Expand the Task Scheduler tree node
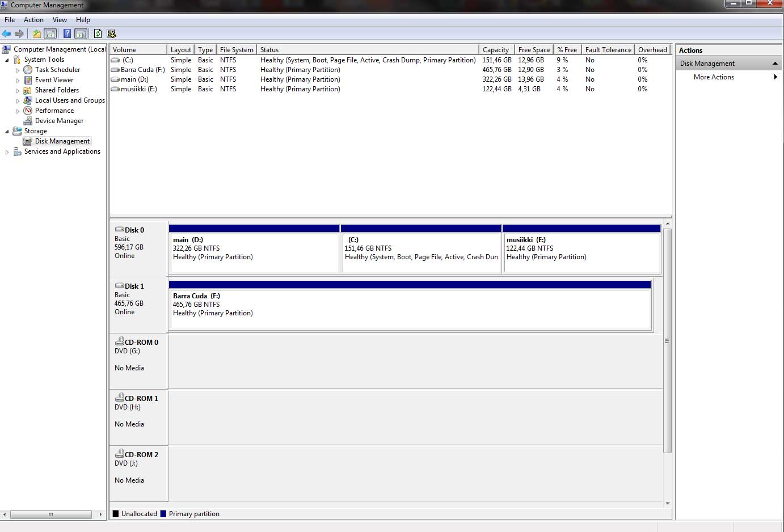 (x=18, y=70)
